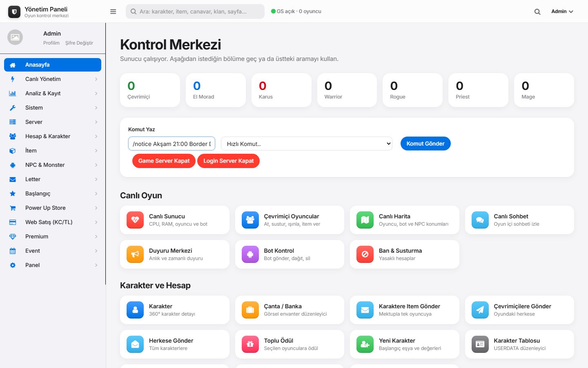
Task: Click the Komut Gönder button
Action: tap(425, 144)
